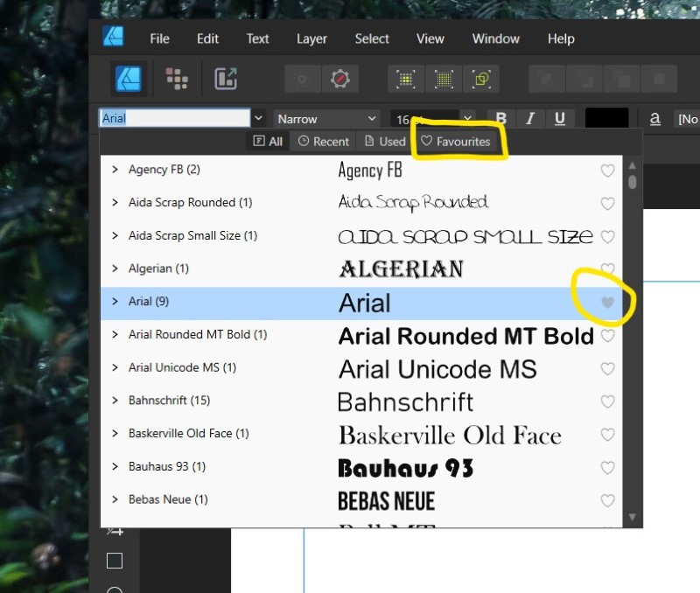Viewport: 700px width, 593px height.
Task: Click the font size value field
Action: pyautogui.click(x=424, y=119)
